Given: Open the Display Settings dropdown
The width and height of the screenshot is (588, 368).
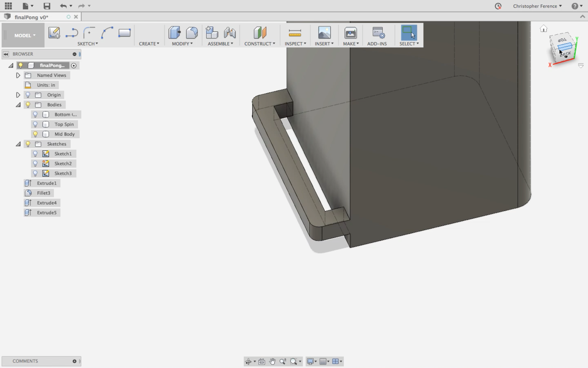Looking at the screenshot, I should [311, 361].
